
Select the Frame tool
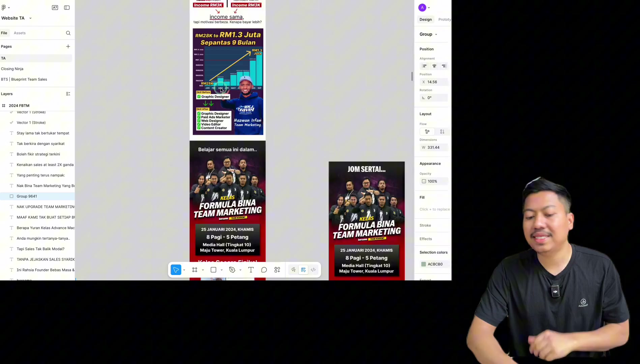[x=195, y=270]
